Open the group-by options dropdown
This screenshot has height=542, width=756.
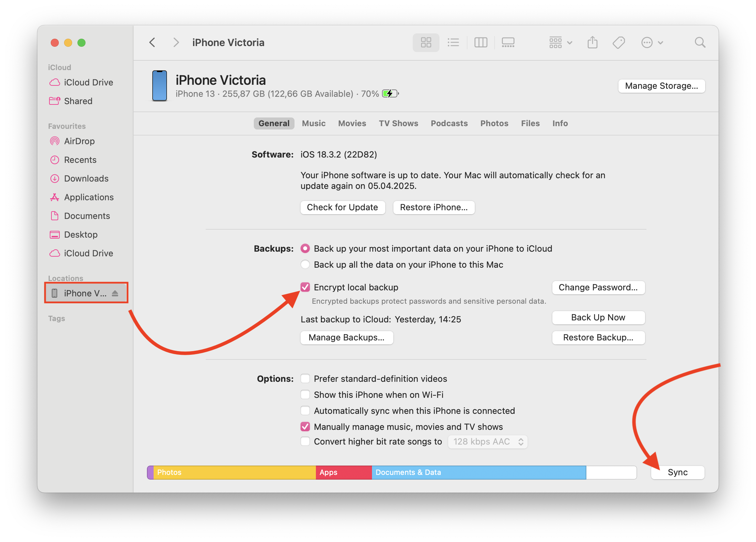point(561,42)
